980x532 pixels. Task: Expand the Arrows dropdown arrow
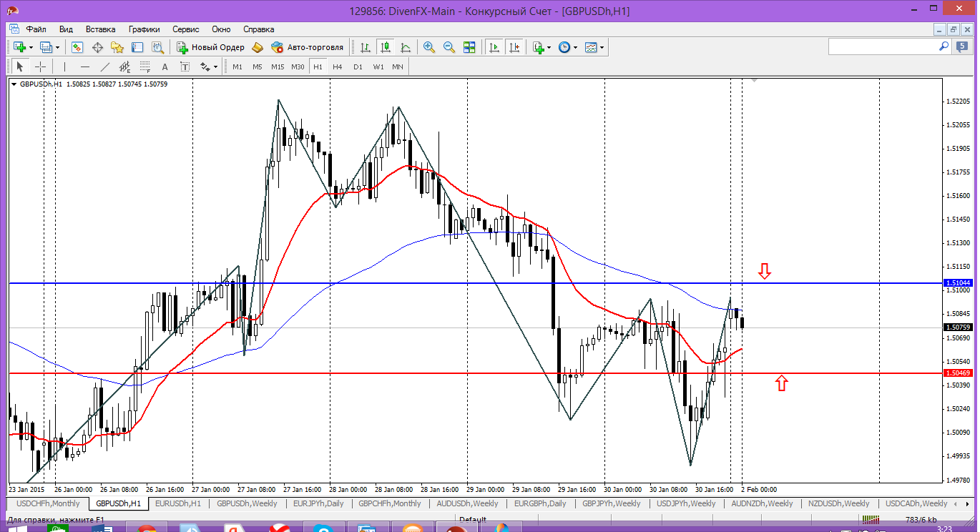[215, 66]
